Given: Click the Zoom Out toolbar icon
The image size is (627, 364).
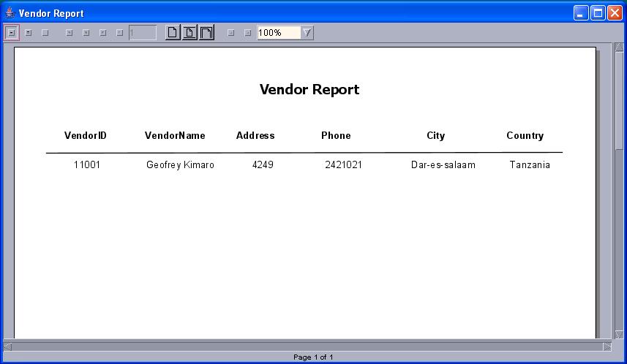Looking at the screenshot, I should pyautogui.click(x=247, y=33).
